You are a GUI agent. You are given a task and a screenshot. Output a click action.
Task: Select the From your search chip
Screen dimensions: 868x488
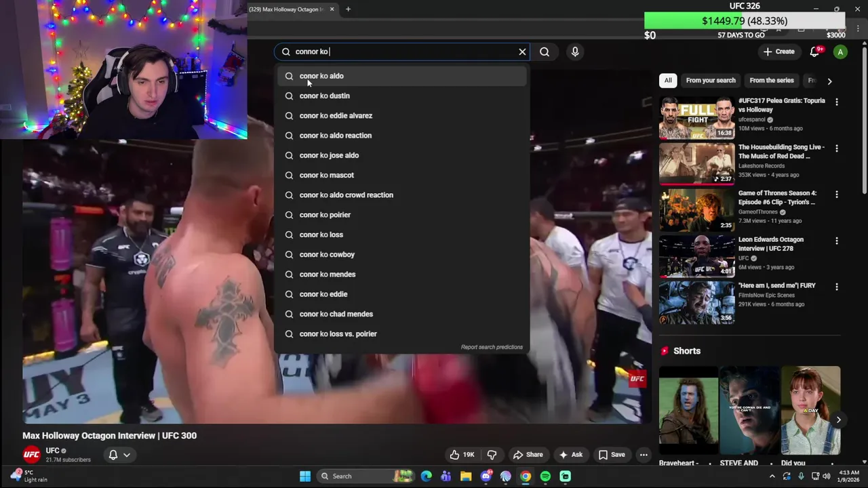(711, 80)
